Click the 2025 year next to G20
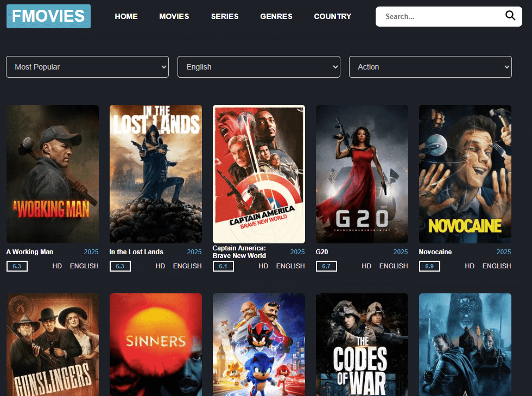This screenshot has height=396, width=532. coord(401,252)
